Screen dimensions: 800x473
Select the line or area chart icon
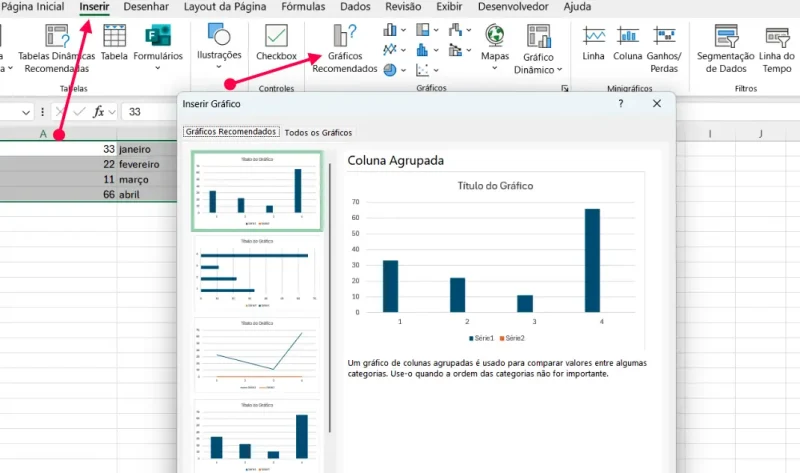click(x=390, y=49)
